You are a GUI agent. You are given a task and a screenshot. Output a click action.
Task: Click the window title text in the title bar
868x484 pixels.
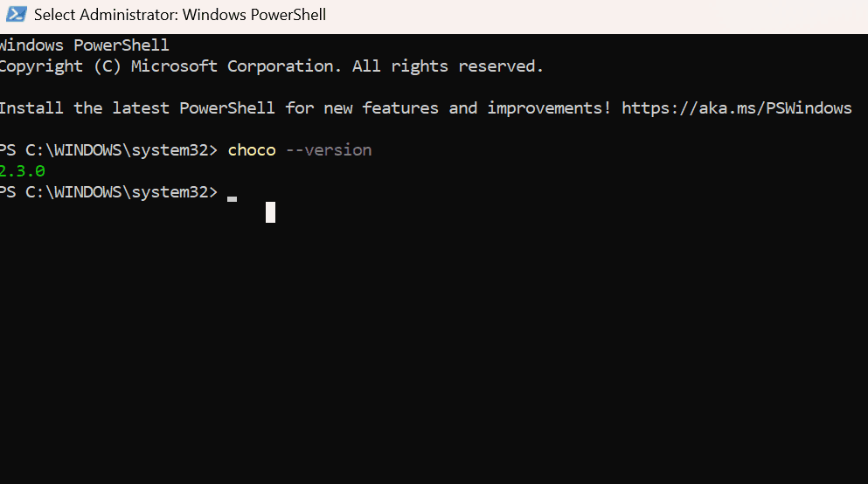(x=179, y=15)
